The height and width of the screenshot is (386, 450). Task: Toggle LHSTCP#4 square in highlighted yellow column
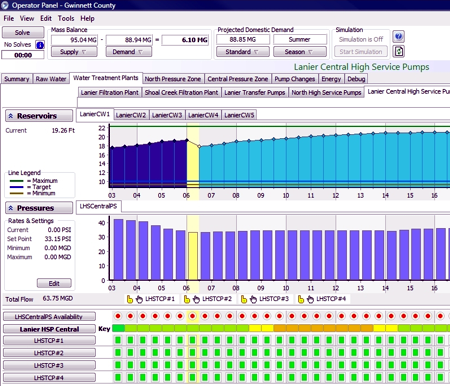[192, 378]
